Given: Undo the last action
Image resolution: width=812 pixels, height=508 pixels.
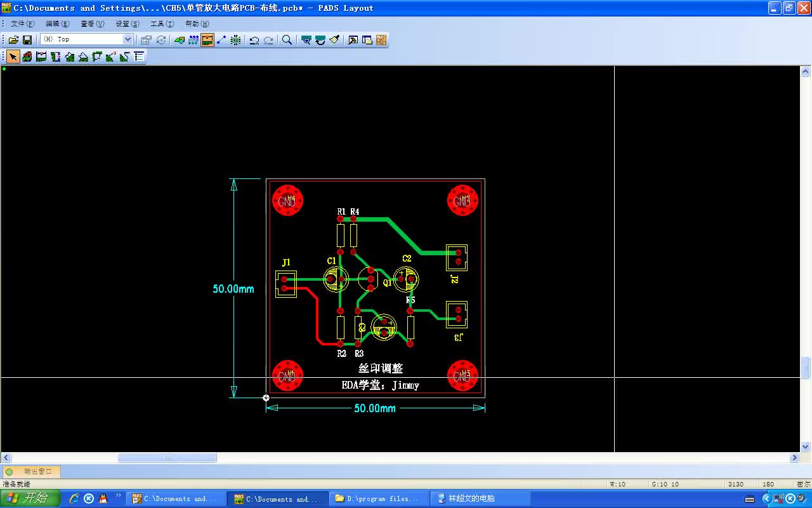Looking at the screenshot, I should click(x=254, y=39).
